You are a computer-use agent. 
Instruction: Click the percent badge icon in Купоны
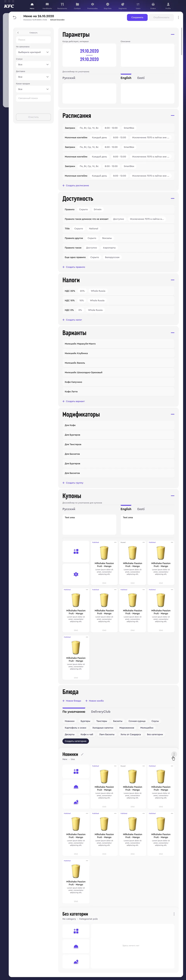(x=76, y=574)
